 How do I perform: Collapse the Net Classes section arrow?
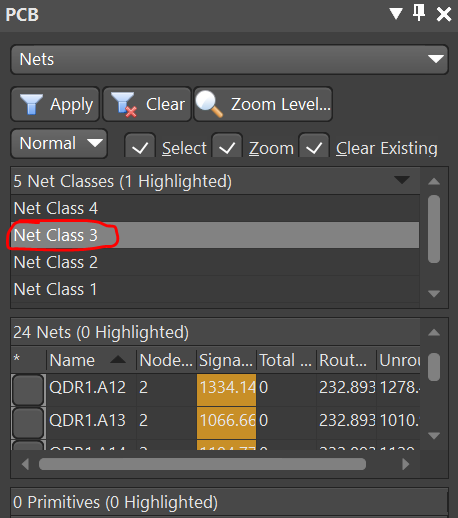coord(402,180)
